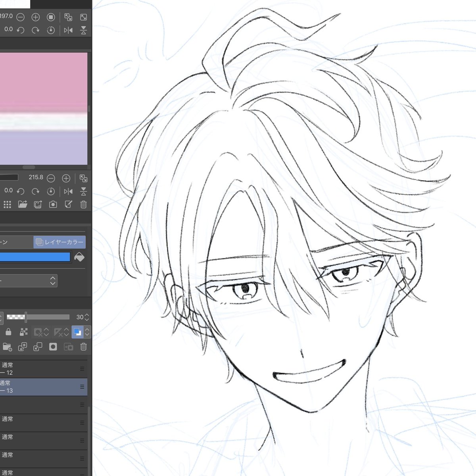The image size is (476, 476).
Task: Open the layer color arrows dropdown in Layers panel
Action: [87, 332]
